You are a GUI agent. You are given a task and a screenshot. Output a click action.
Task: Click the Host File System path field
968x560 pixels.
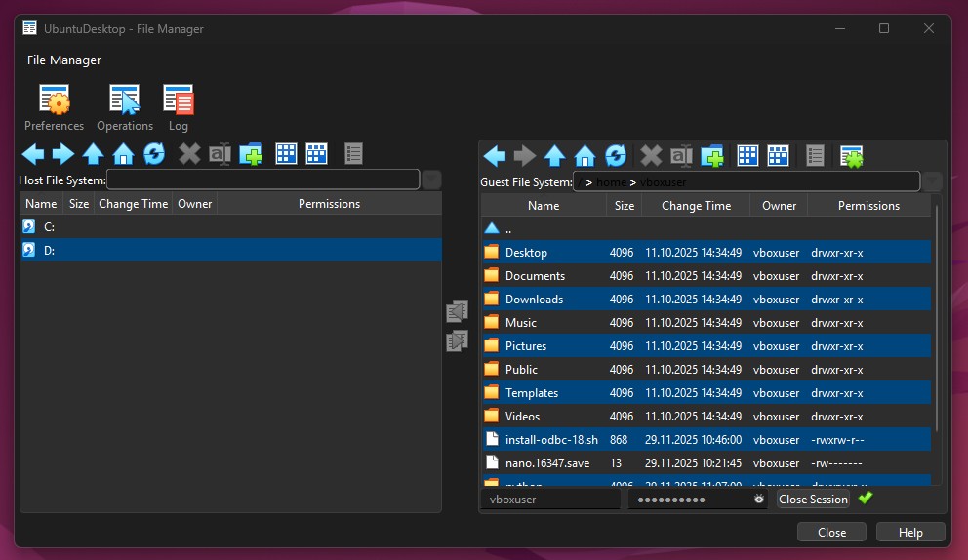pyautogui.click(x=263, y=180)
